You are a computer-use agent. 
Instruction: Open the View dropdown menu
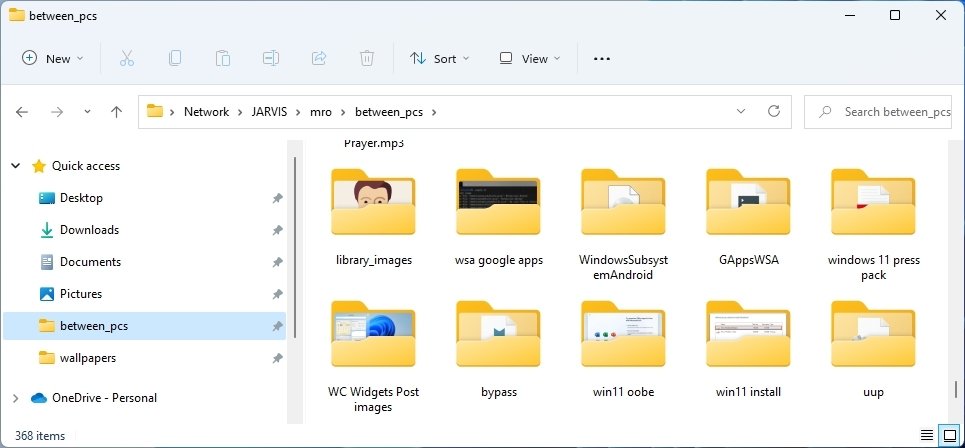pos(530,58)
